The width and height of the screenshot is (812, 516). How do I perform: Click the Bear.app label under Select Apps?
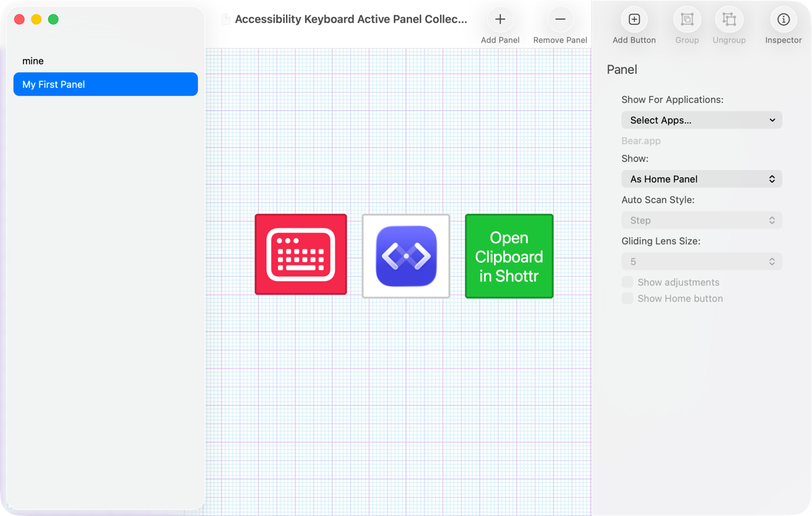click(x=641, y=141)
